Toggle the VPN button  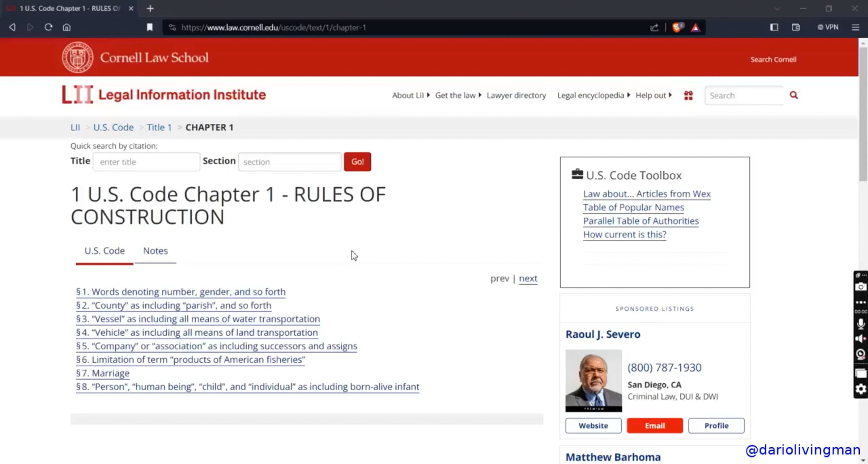pos(828,27)
